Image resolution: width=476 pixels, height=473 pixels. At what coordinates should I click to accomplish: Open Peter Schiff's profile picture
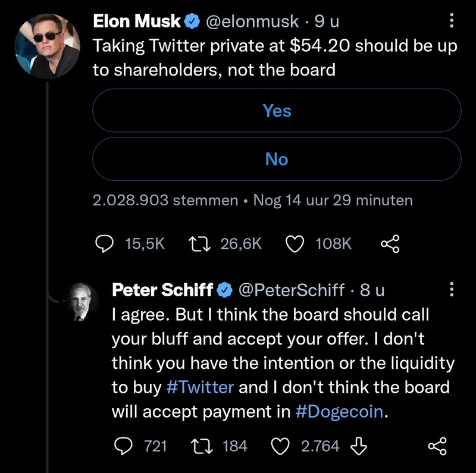[83, 300]
